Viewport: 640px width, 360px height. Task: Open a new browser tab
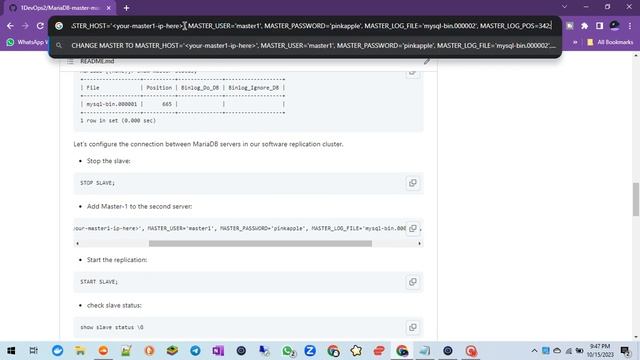point(127,8)
